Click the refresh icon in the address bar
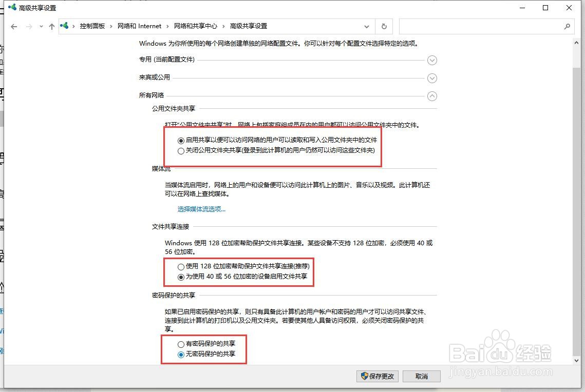The height and width of the screenshot is (392, 585). pos(384,26)
